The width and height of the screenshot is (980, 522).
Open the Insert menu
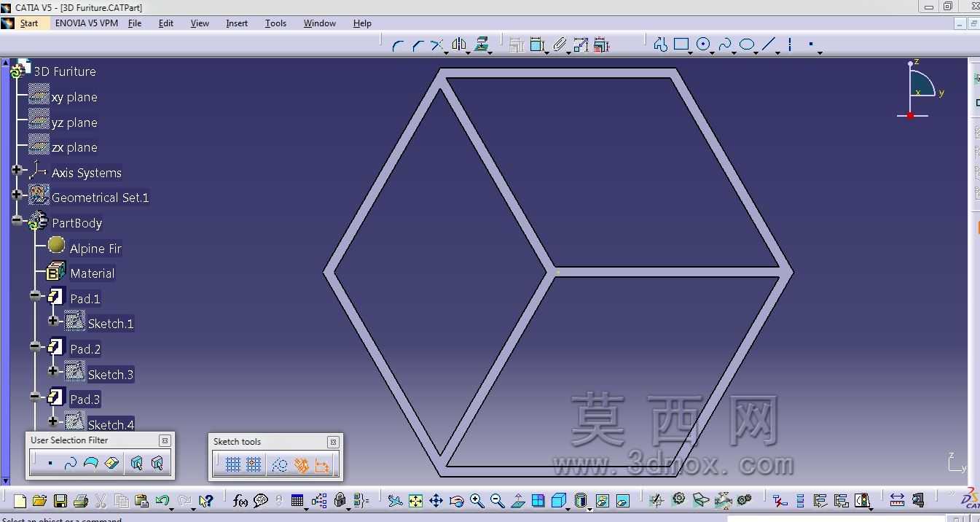coord(237,23)
